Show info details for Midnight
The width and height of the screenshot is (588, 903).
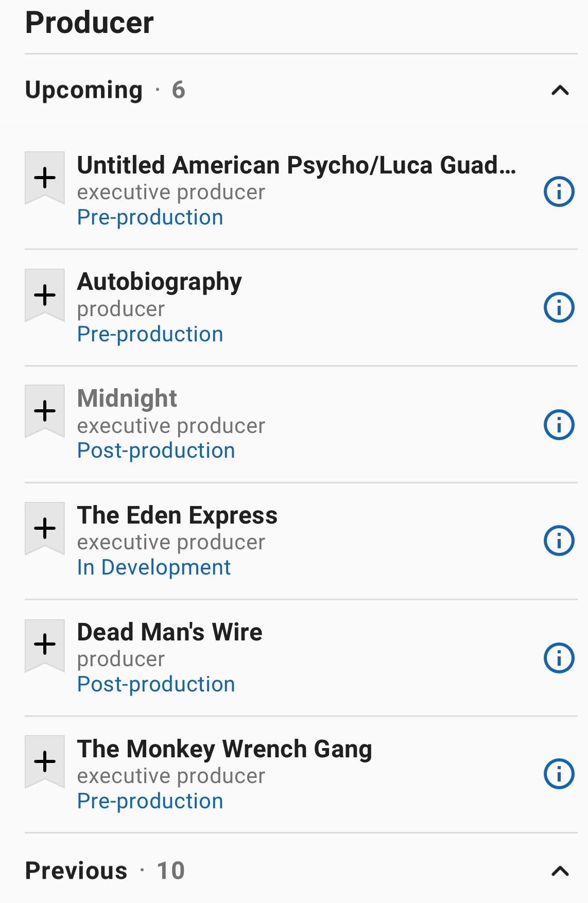tap(559, 425)
